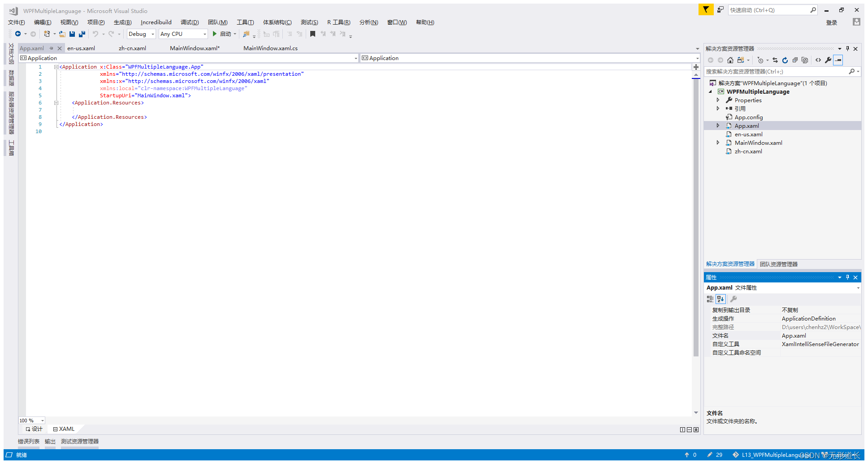Open the left Application element dropdown
This screenshot has width=868, height=464.
click(188, 58)
